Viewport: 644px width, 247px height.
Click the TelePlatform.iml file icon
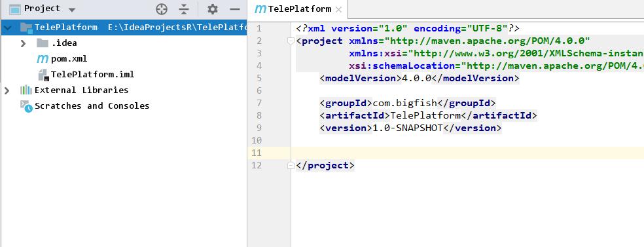click(x=44, y=75)
